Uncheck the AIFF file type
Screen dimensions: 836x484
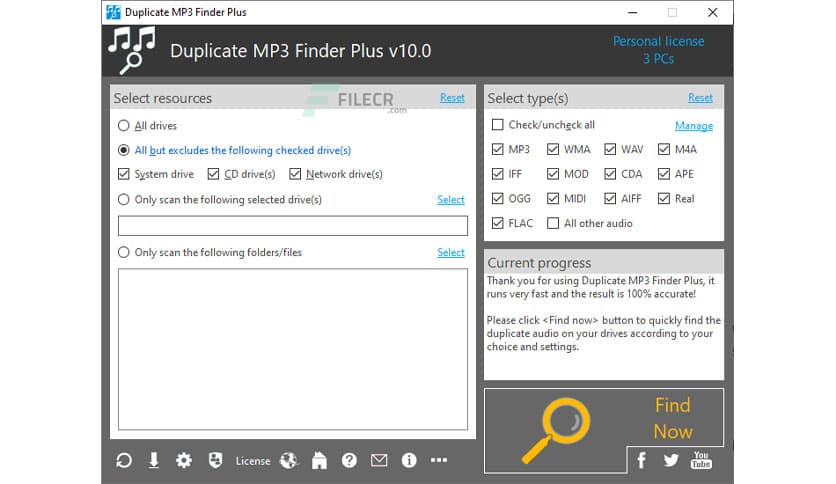pos(610,198)
